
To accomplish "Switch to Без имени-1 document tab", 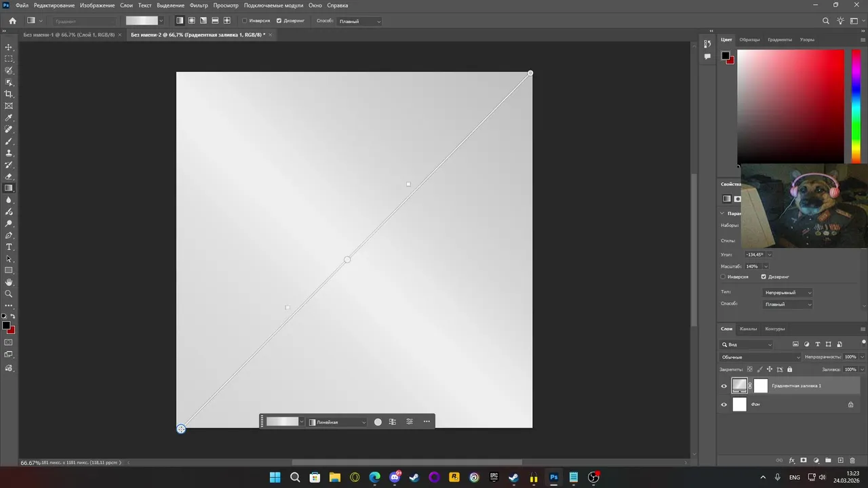I will [69, 35].
